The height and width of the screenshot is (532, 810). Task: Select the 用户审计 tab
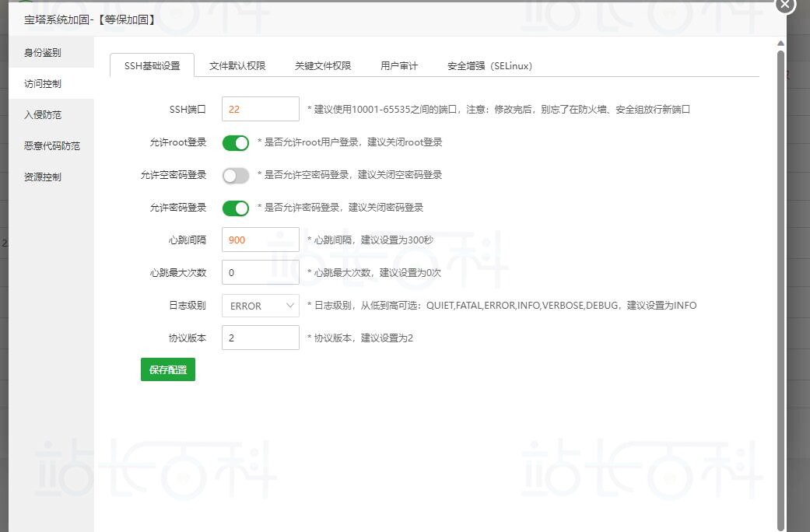click(x=399, y=66)
